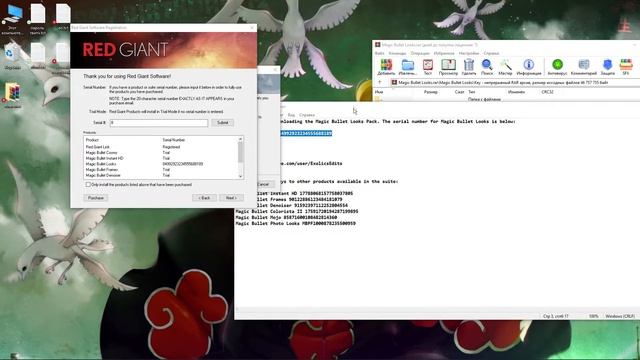This screenshot has height=360, width=640.
Task: Select the Recycle Bin desktop icon
Action: (11, 57)
